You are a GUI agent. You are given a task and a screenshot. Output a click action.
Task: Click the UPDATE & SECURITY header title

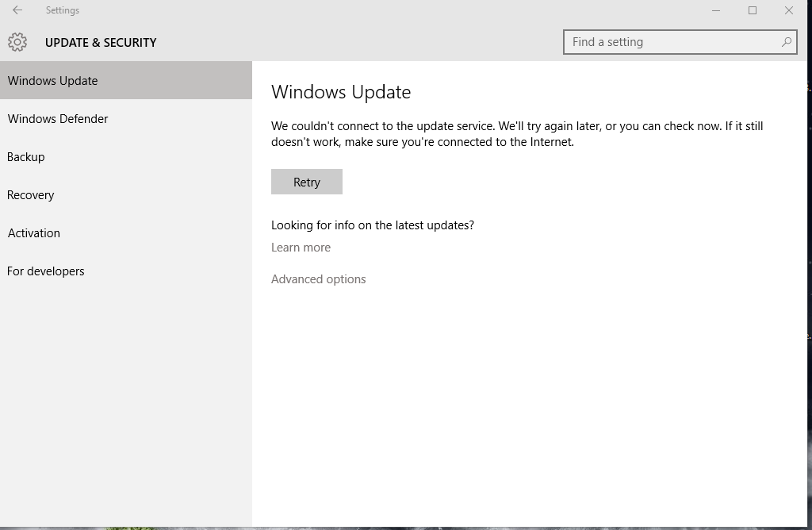(x=101, y=43)
